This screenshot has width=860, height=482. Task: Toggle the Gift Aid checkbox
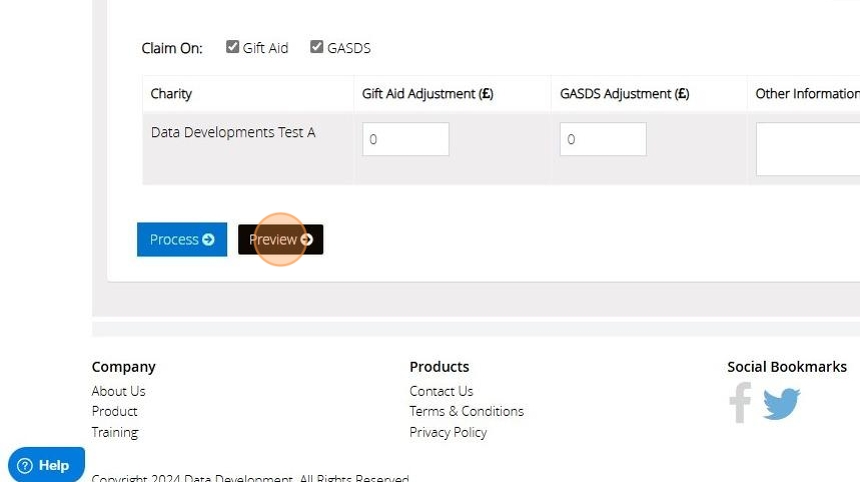(x=233, y=47)
